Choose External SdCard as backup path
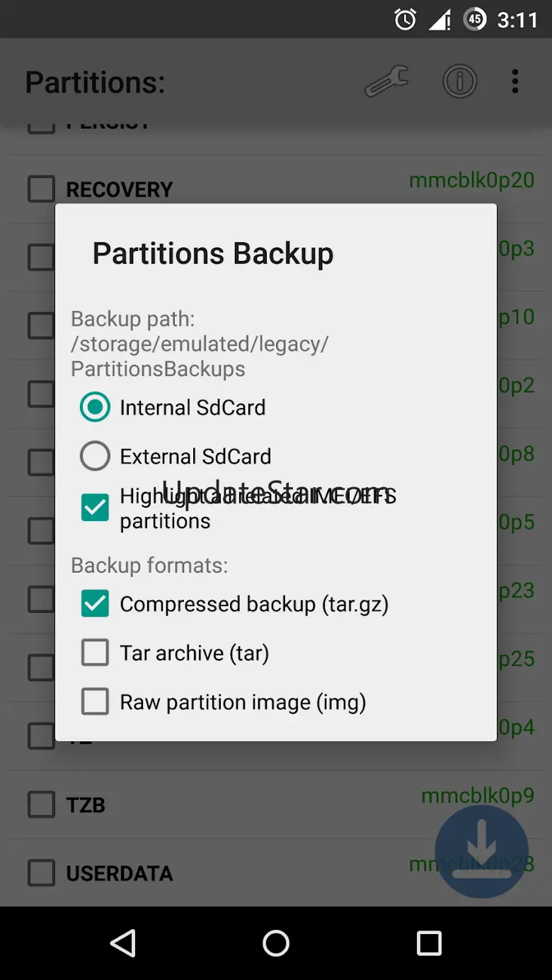 (95, 457)
